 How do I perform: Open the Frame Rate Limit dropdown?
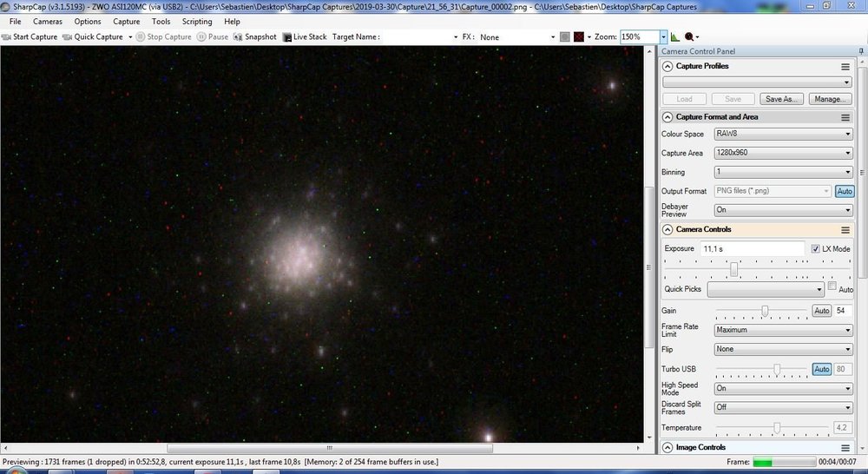coord(783,330)
